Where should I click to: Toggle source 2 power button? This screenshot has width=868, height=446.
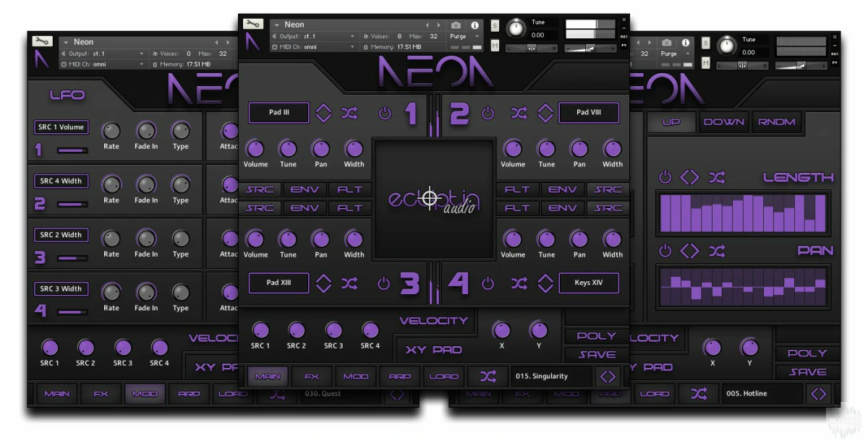point(488,113)
